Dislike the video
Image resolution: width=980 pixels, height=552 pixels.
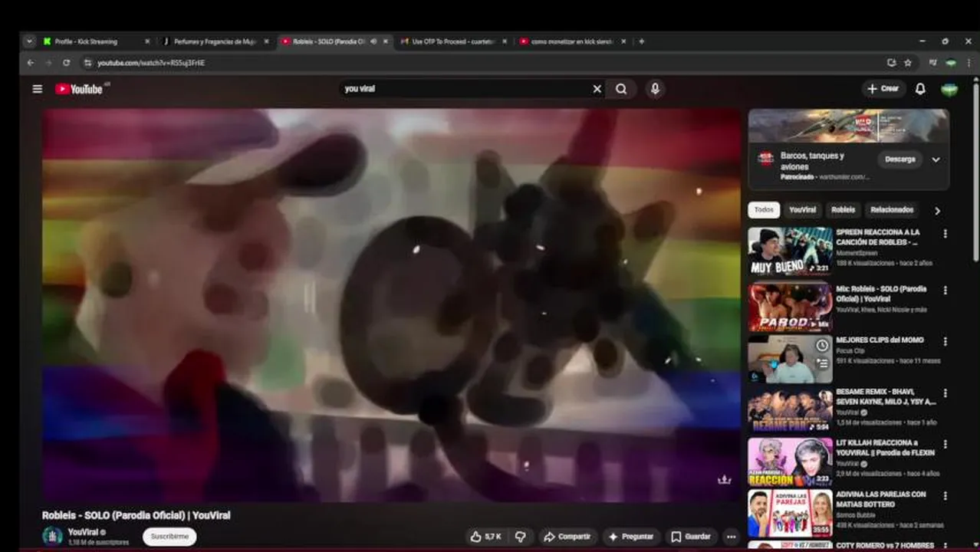tap(521, 537)
